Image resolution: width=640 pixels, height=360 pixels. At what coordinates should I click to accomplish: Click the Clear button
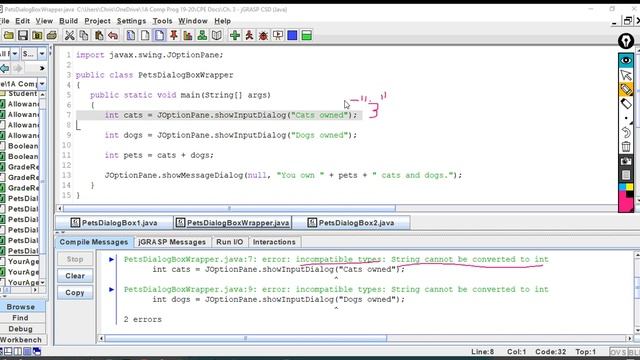pos(75,276)
